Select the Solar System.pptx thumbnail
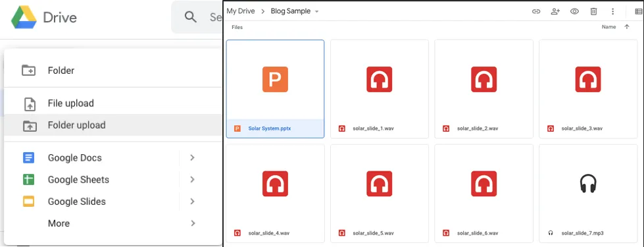The height and width of the screenshot is (247, 644). 275,79
